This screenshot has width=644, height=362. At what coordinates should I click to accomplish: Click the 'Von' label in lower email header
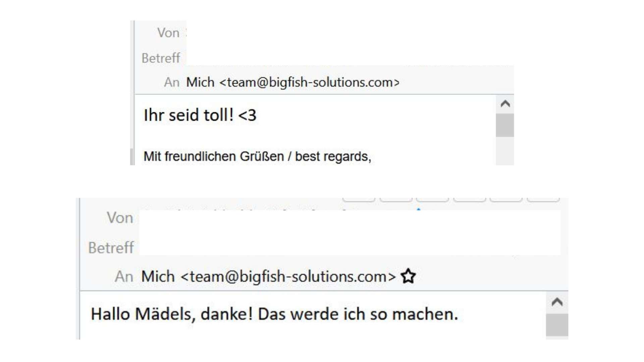(120, 218)
